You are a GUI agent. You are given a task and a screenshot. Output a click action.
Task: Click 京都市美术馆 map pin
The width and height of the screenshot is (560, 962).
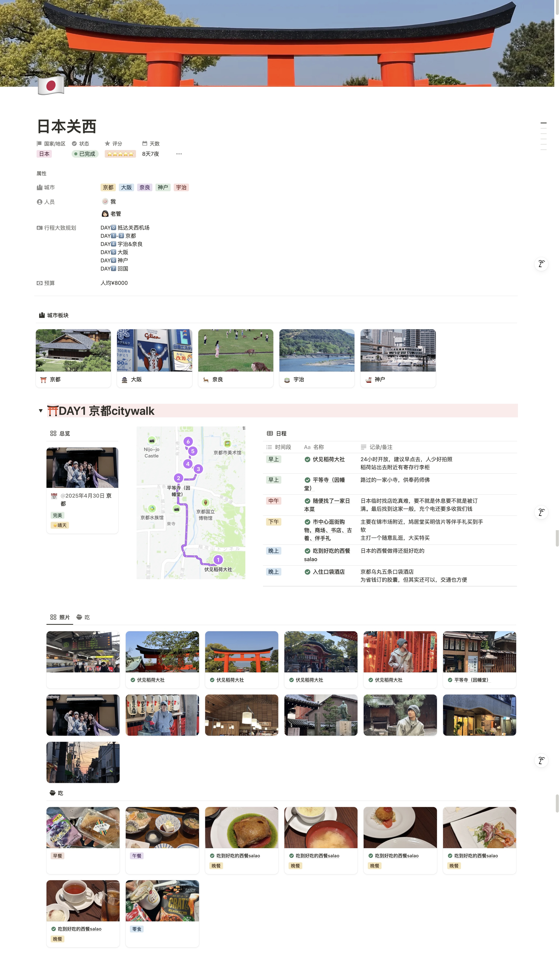[x=227, y=443]
